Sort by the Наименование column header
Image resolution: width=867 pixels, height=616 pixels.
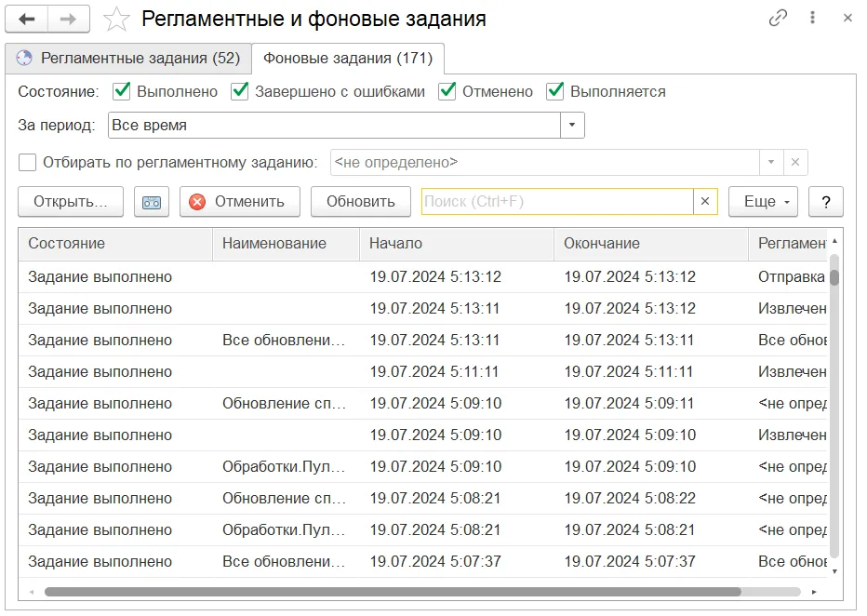286,244
